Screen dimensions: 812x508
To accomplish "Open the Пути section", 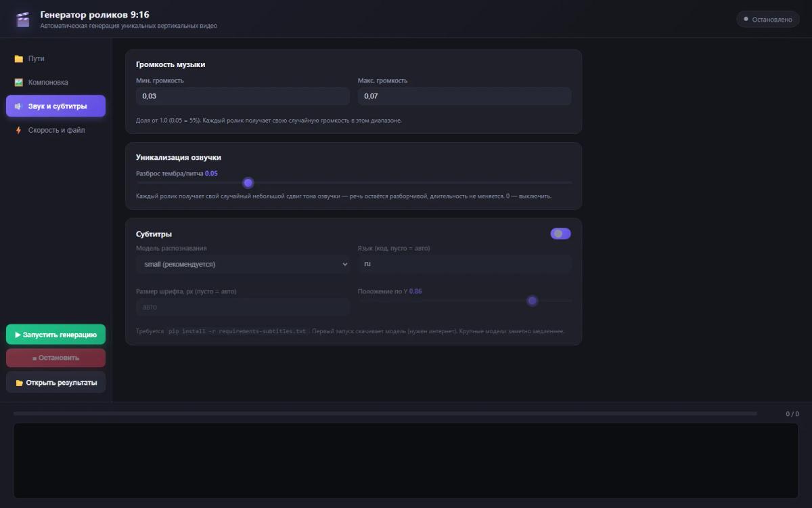I will coord(55,59).
